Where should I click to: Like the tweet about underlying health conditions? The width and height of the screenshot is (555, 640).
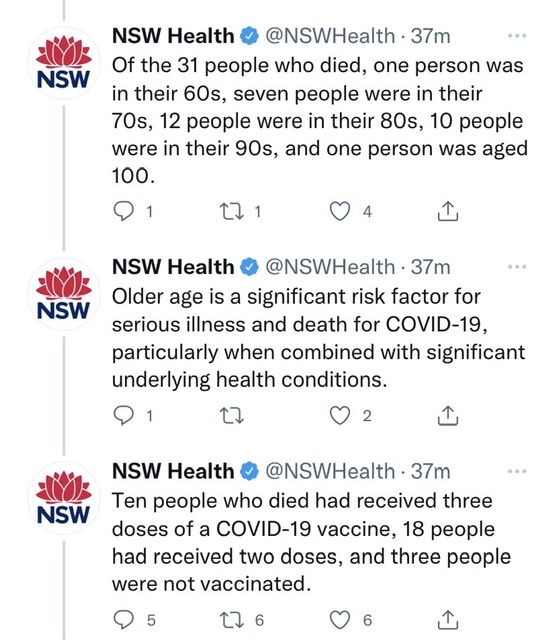(340, 416)
